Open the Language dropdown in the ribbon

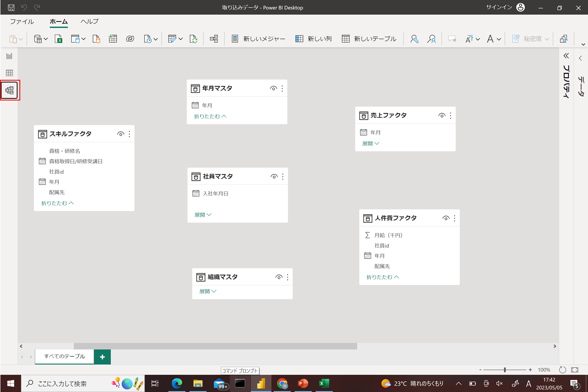[x=472, y=39]
